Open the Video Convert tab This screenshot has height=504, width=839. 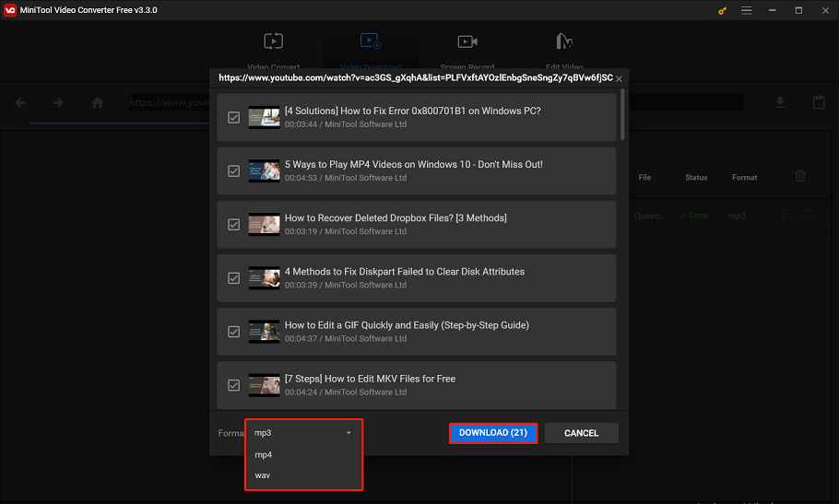tap(274, 49)
